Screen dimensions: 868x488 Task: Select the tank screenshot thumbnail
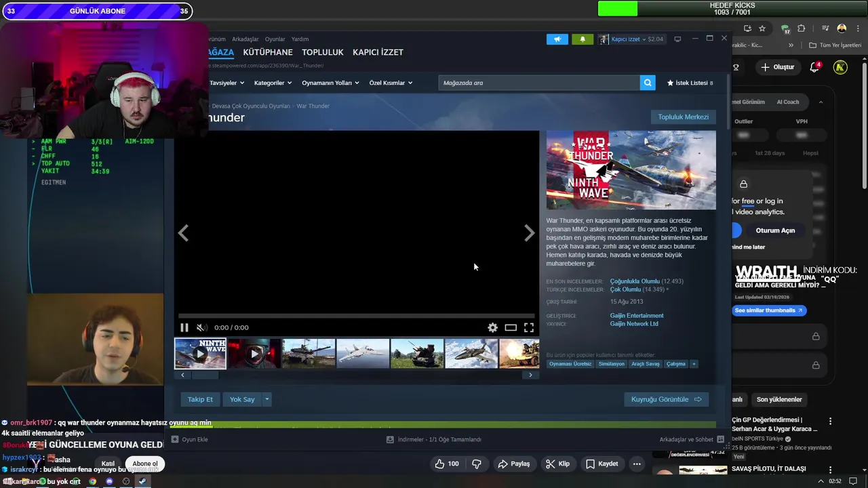coord(309,353)
